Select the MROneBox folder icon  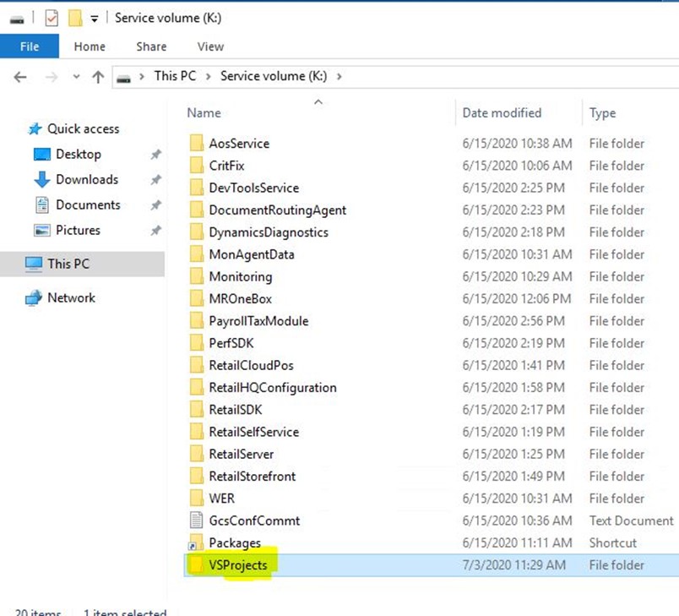point(197,298)
